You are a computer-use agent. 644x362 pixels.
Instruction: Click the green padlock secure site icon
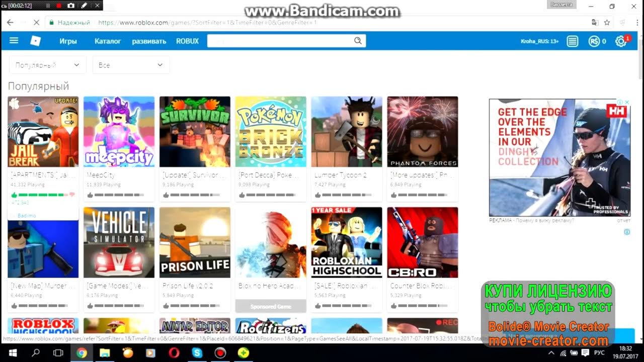[51, 23]
